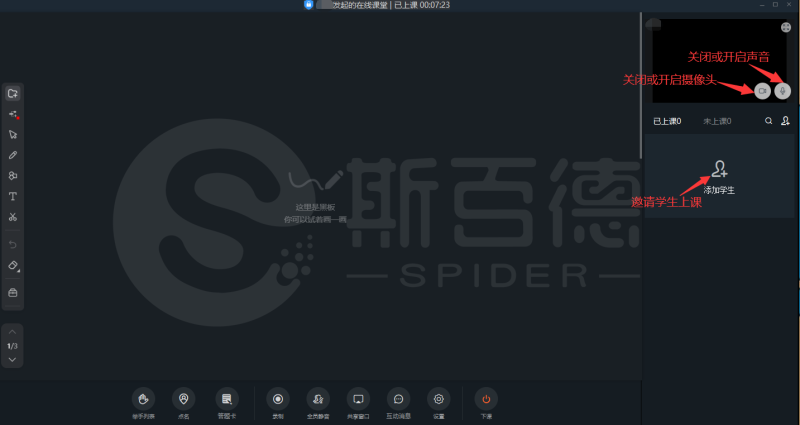
Task: Go to the previous whiteboard page
Action: coord(12,332)
